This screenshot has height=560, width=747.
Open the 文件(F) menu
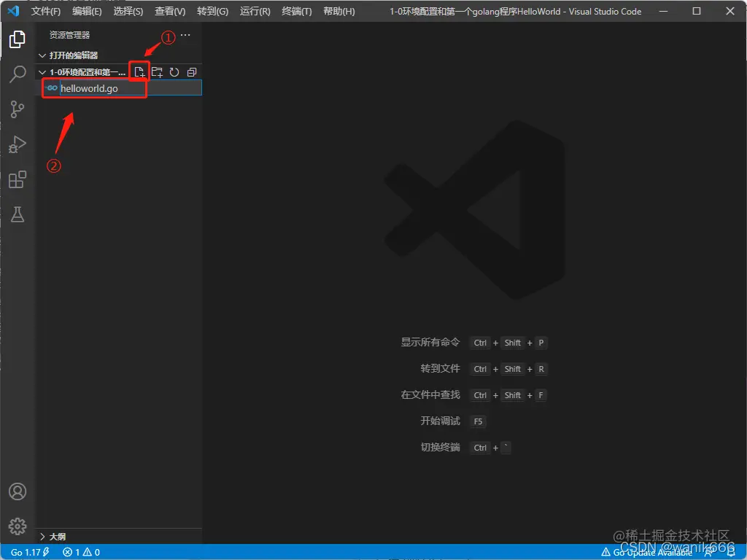[46, 11]
